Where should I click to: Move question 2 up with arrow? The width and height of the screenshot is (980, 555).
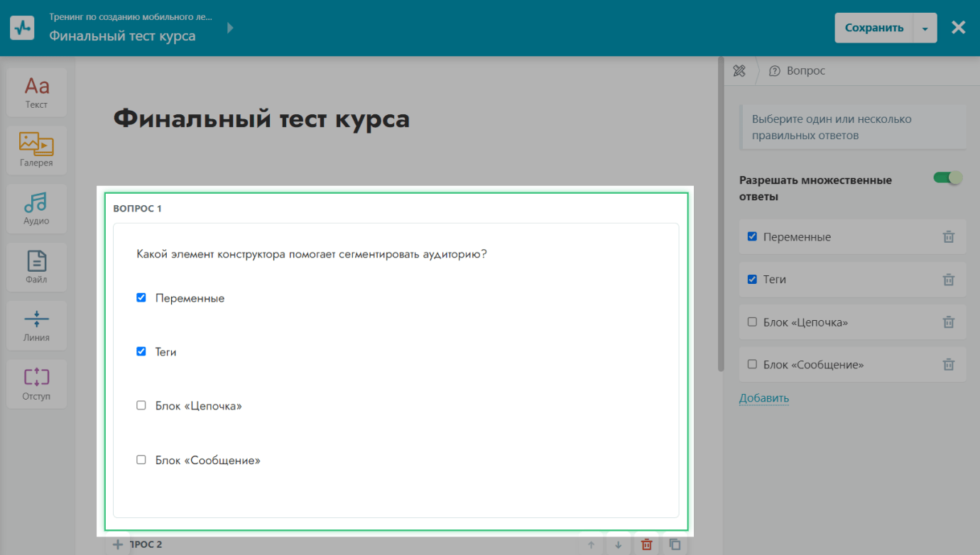(591, 545)
